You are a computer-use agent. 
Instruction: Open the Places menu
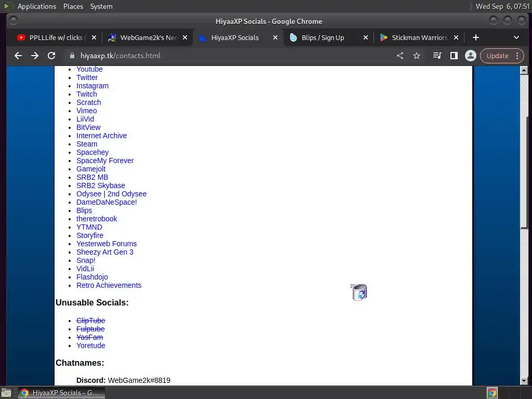[73, 6]
